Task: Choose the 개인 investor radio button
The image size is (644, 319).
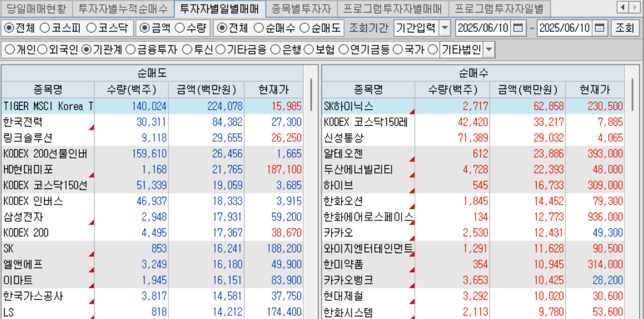Action: [9, 50]
